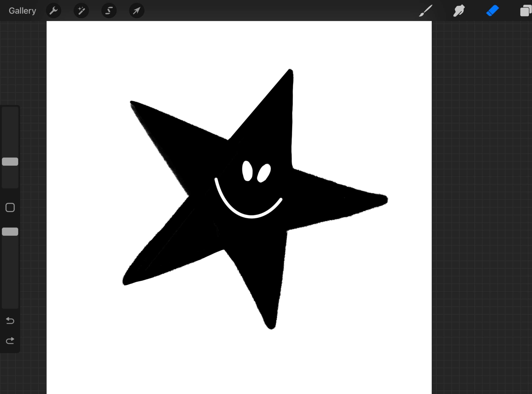Adjust the brush size slider handle
532x394 pixels.
point(10,162)
